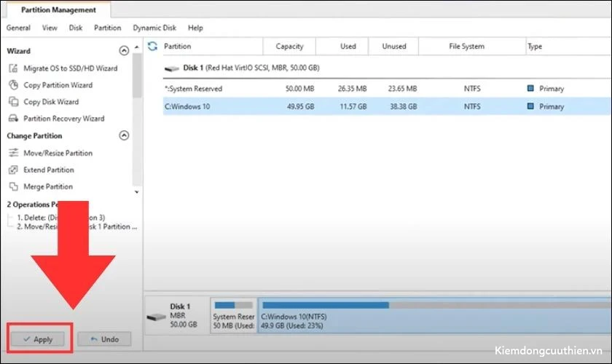Launch Copy Partition Wizard

[58, 85]
